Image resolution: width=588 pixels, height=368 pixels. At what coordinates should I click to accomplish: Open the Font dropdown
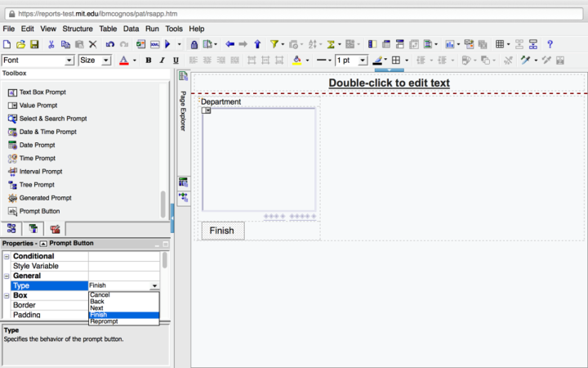point(69,61)
